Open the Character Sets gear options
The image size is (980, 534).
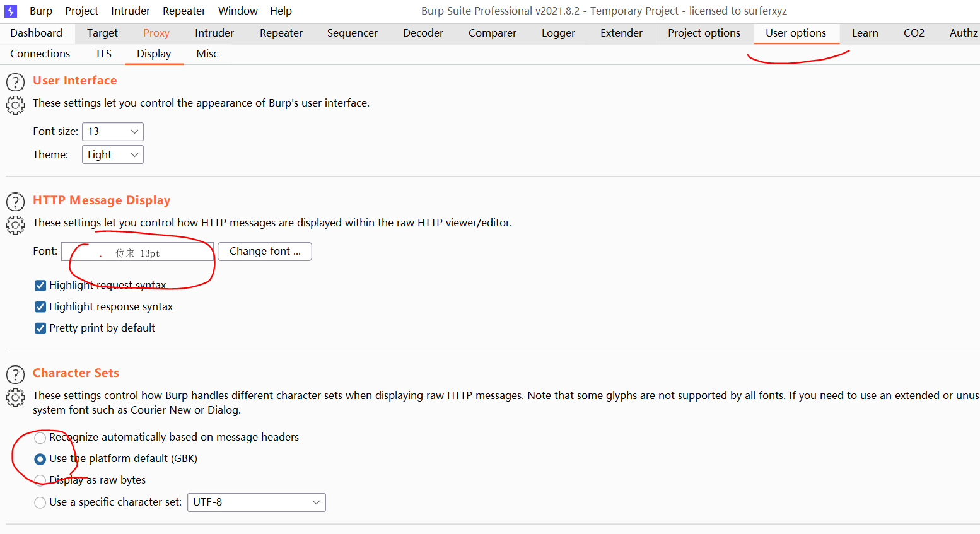15,398
